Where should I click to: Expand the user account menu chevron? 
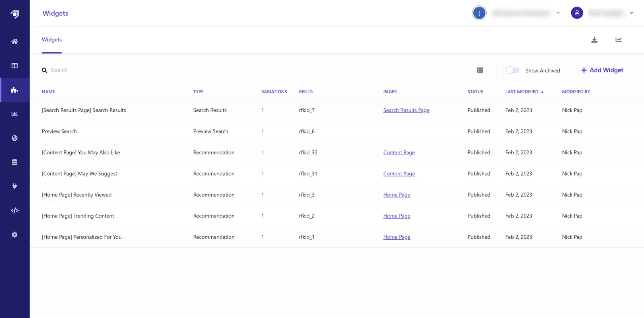click(631, 13)
